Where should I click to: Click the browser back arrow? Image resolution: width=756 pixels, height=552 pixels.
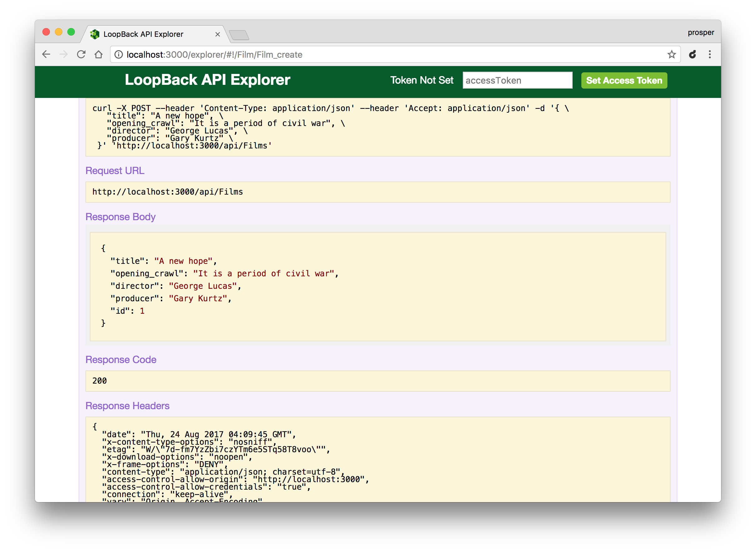(46, 55)
